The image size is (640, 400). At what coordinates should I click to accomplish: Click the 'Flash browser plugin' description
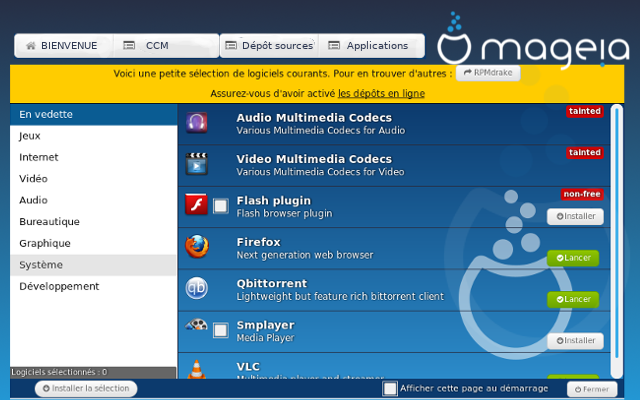point(284,213)
